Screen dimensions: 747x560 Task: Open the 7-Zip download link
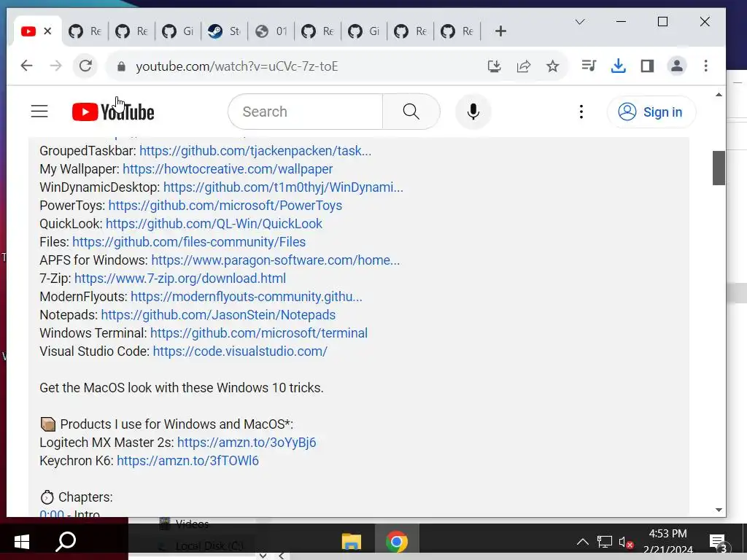point(180,278)
